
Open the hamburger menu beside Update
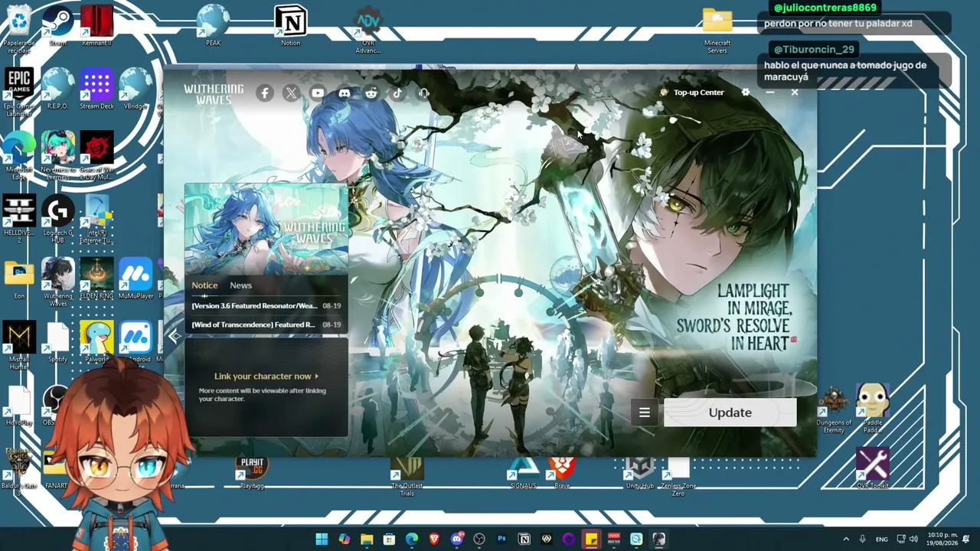[645, 413]
